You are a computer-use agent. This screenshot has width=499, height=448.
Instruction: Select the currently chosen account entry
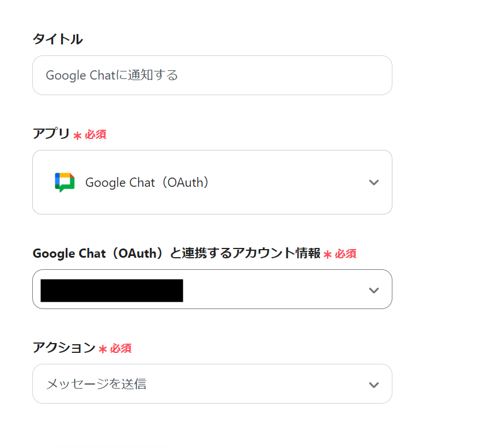(111, 290)
